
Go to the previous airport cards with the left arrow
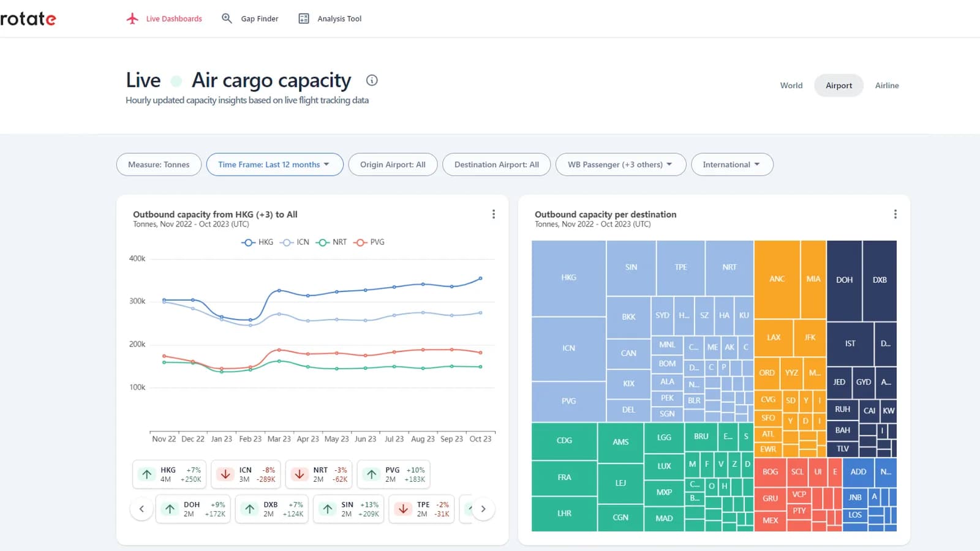click(x=141, y=509)
